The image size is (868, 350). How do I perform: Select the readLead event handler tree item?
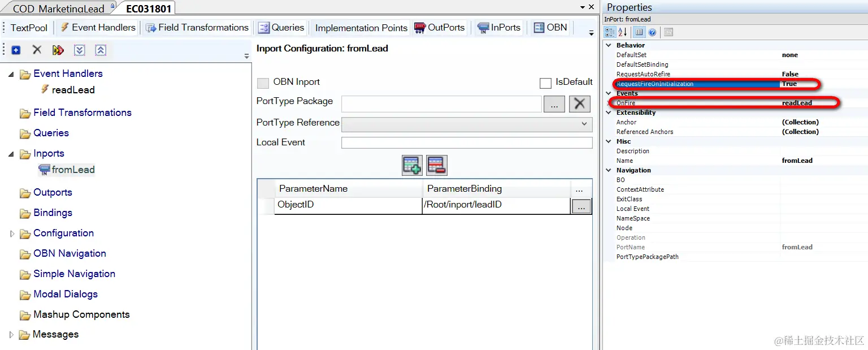tap(73, 90)
